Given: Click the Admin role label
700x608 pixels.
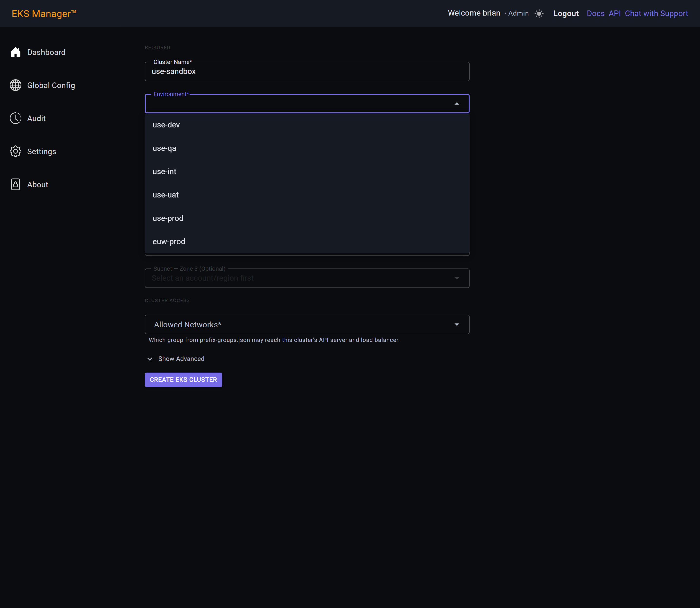Looking at the screenshot, I should point(518,13).
